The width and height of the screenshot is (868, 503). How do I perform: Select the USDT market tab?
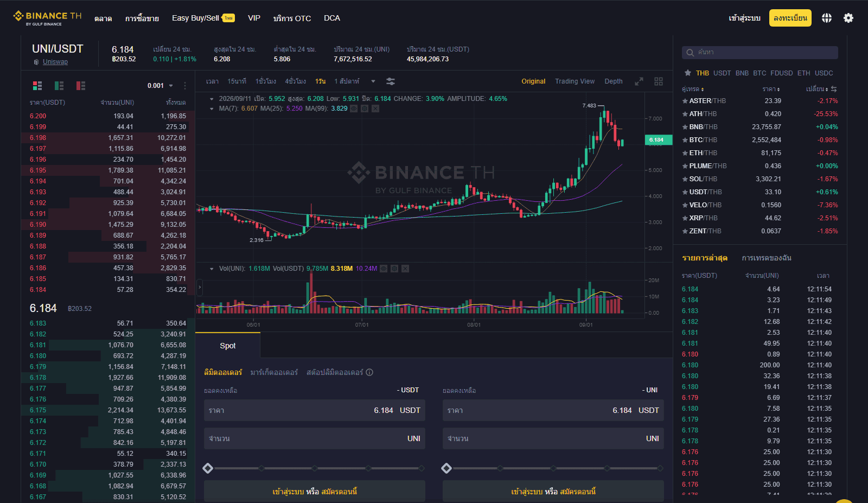tap(722, 73)
